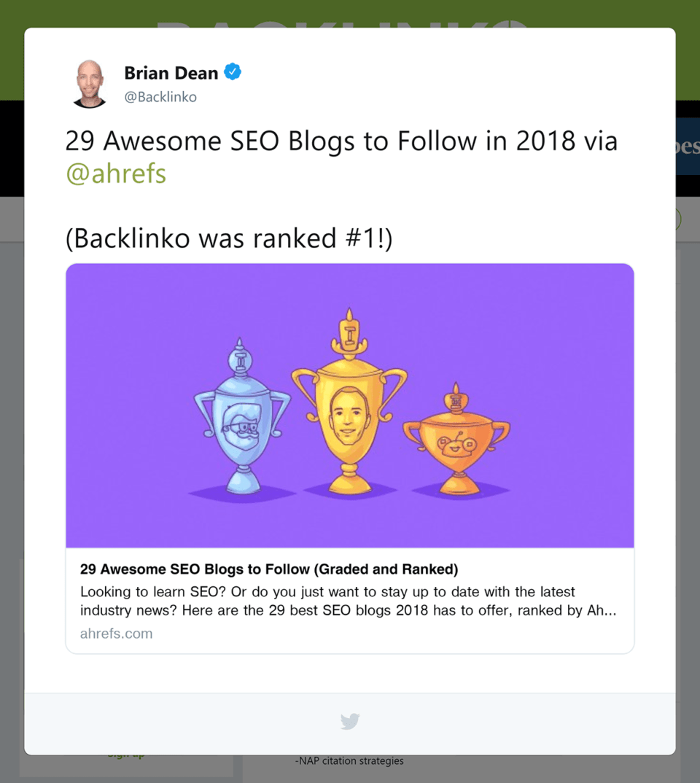Image resolution: width=700 pixels, height=783 pixels.
Task: Click the Backlinko was ranked #1 text
Action: (228, 238)
